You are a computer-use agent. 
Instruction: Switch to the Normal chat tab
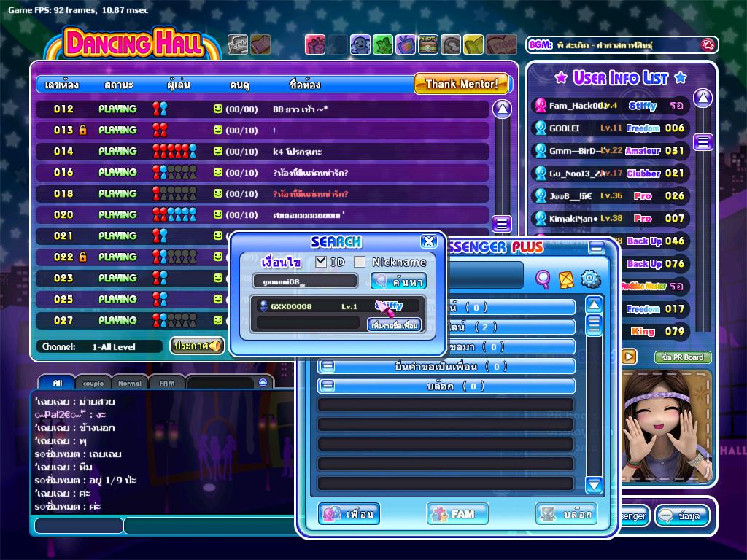click(x=130, y=383)
